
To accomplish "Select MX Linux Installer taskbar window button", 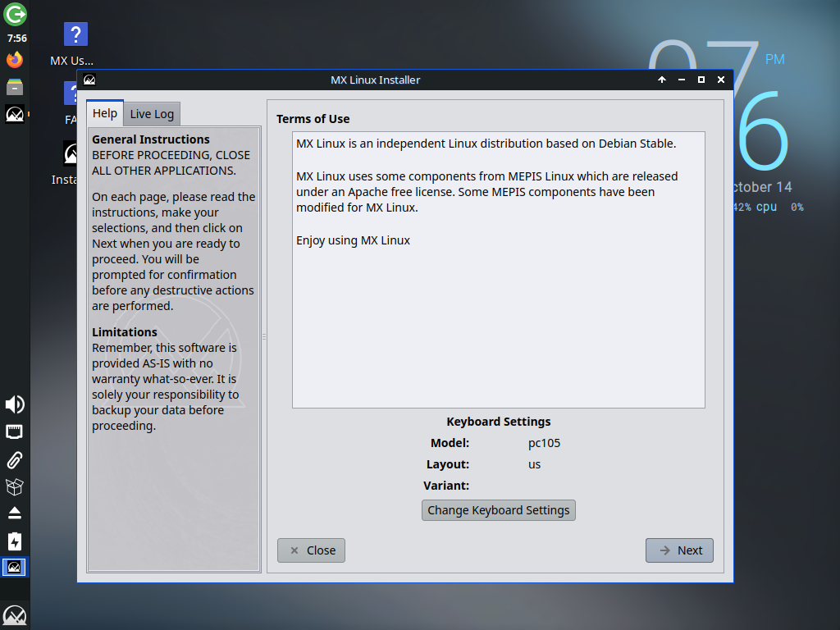I will click(x=14, y=567).
